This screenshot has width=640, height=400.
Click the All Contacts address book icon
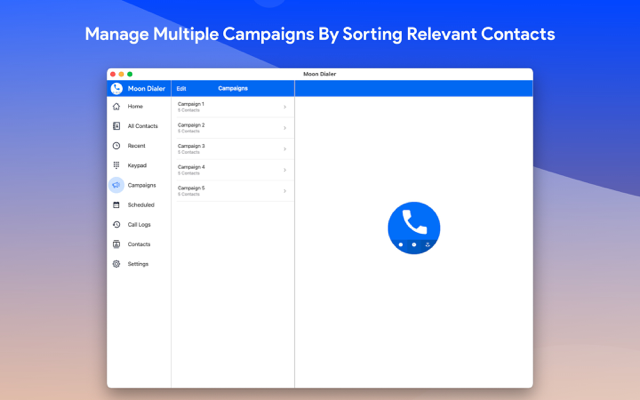[x=117, y=126]
